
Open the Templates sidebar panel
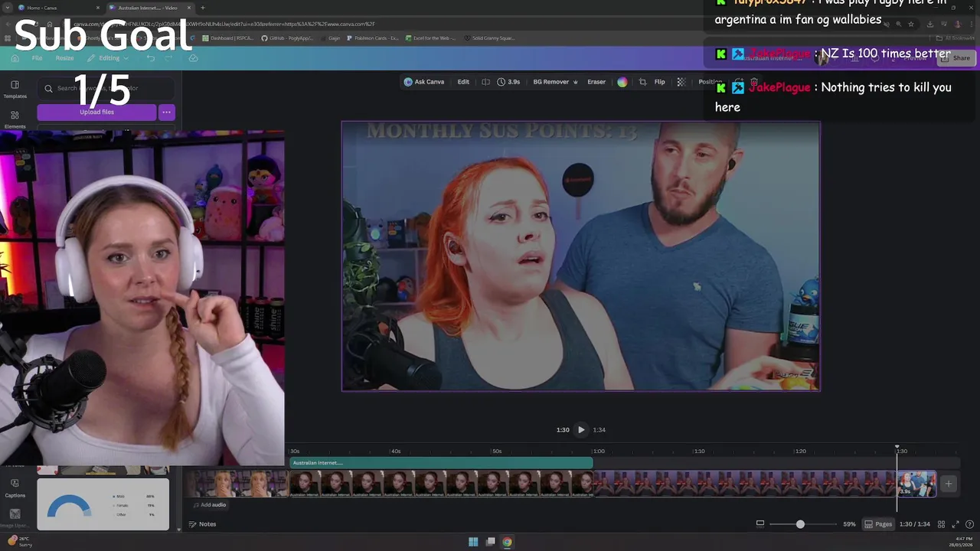click(15, 90)
